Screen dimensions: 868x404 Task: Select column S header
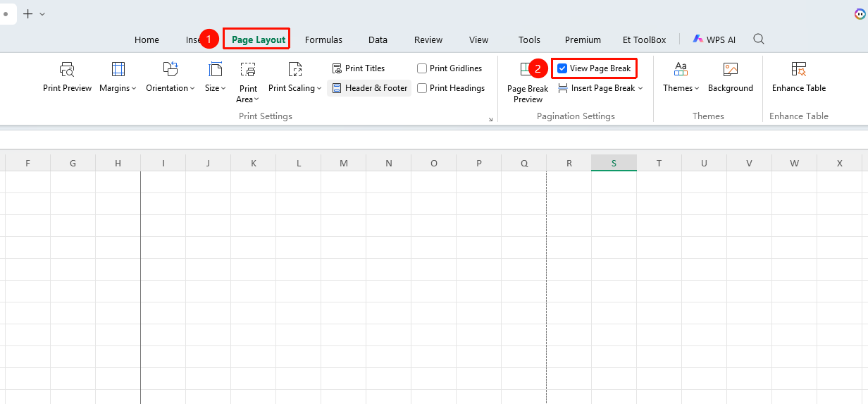tap(614, 163)
